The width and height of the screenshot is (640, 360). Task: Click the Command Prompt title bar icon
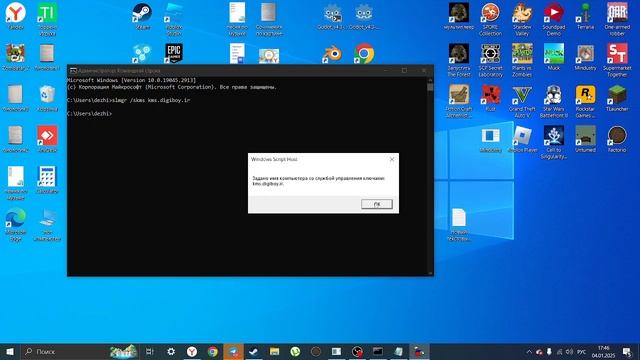73,71
